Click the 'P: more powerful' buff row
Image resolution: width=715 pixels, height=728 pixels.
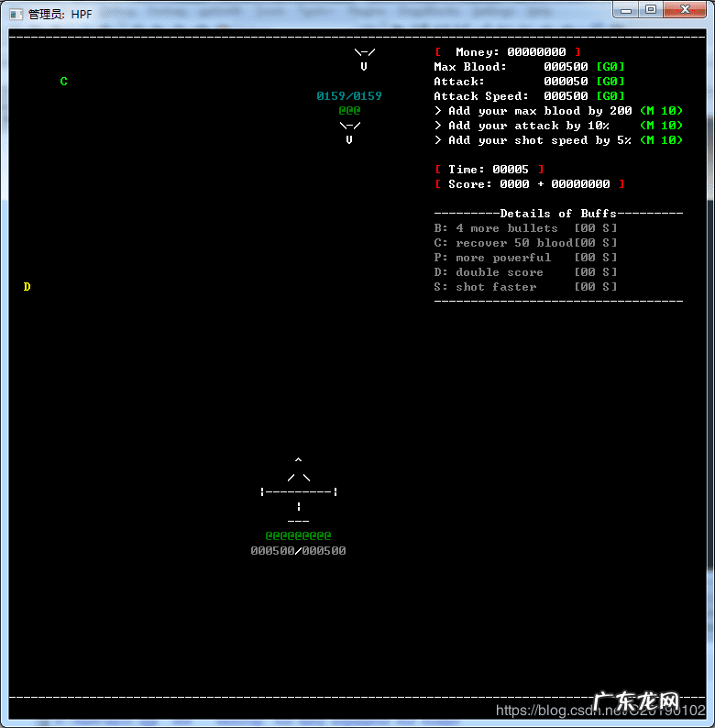pyautogui.click(x=525, y=258)
